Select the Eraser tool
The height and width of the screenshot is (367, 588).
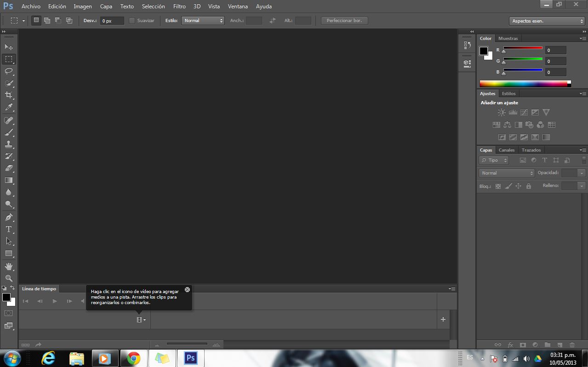click(9, 168)
